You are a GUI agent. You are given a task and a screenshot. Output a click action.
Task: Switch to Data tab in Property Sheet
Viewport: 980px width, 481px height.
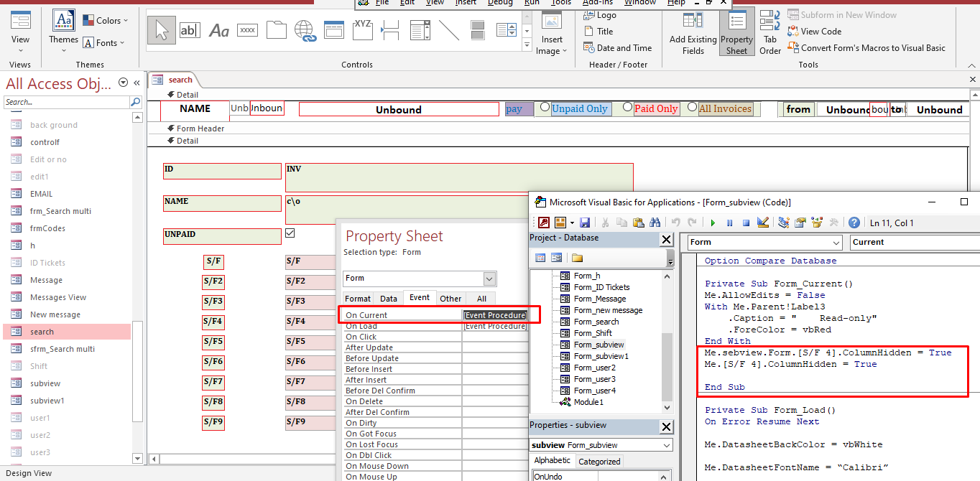coord(389,299)
